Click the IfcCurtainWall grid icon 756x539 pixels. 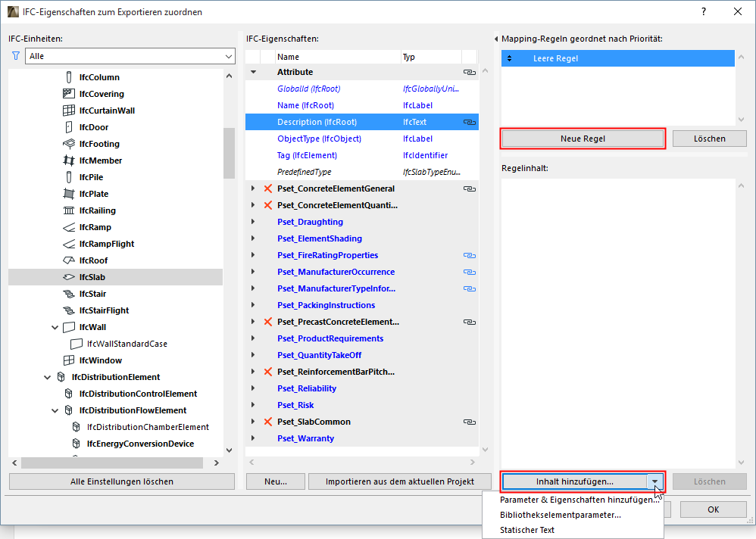pos(69,111)
